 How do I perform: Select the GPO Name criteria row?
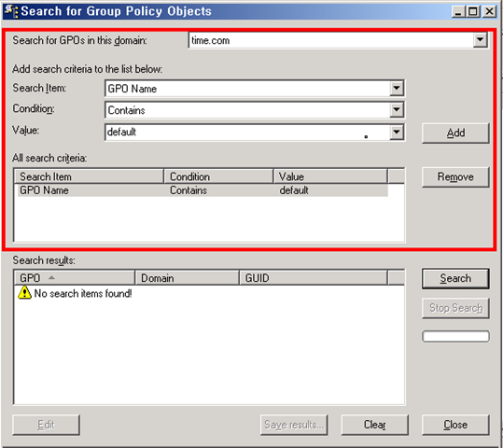click(x=203, y=190)
